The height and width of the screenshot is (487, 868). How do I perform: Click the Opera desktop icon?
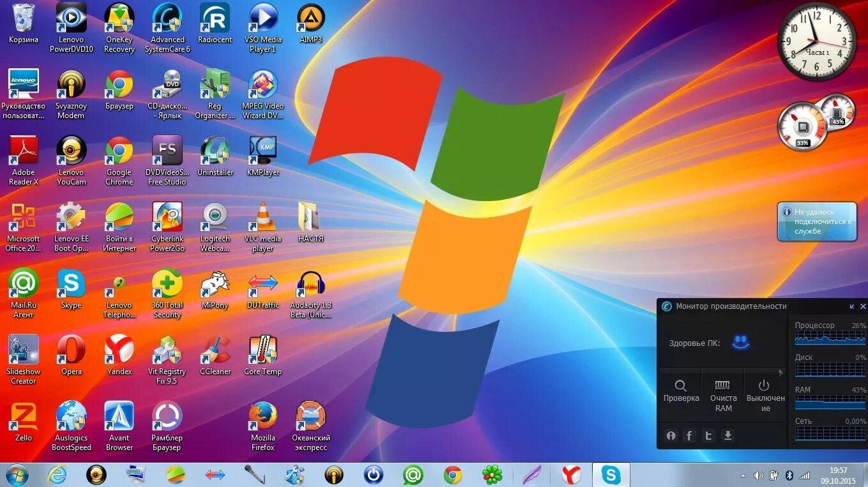tap(72, 356)
